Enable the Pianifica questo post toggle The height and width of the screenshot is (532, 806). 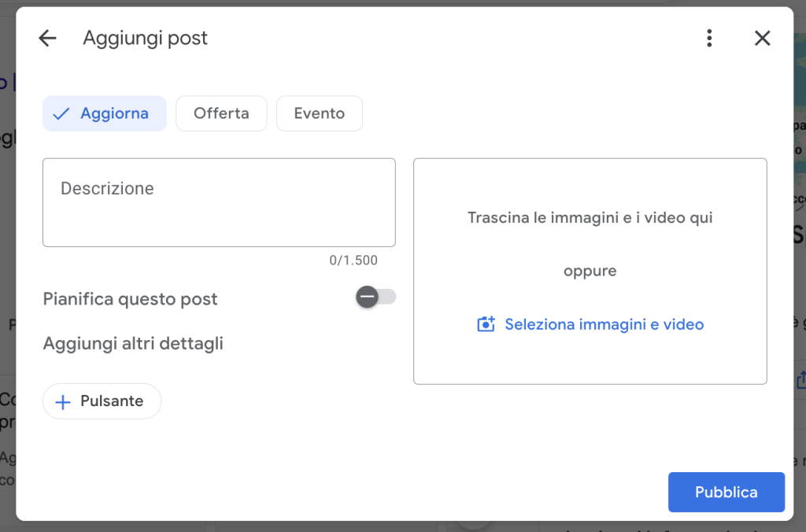375,297
